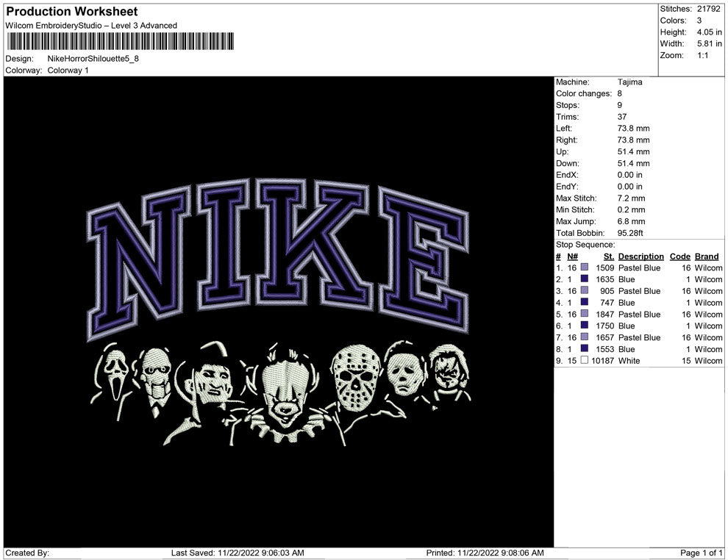Click the 'Last Saved' timestamp in footer
The image size is (728, 560).
point(238,553)
